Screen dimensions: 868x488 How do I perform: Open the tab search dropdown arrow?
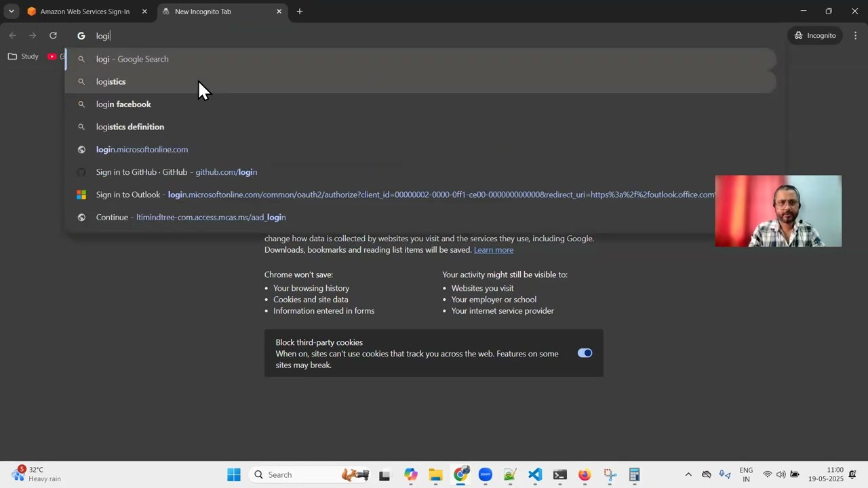pyautogui.click(x=12, y=12)
